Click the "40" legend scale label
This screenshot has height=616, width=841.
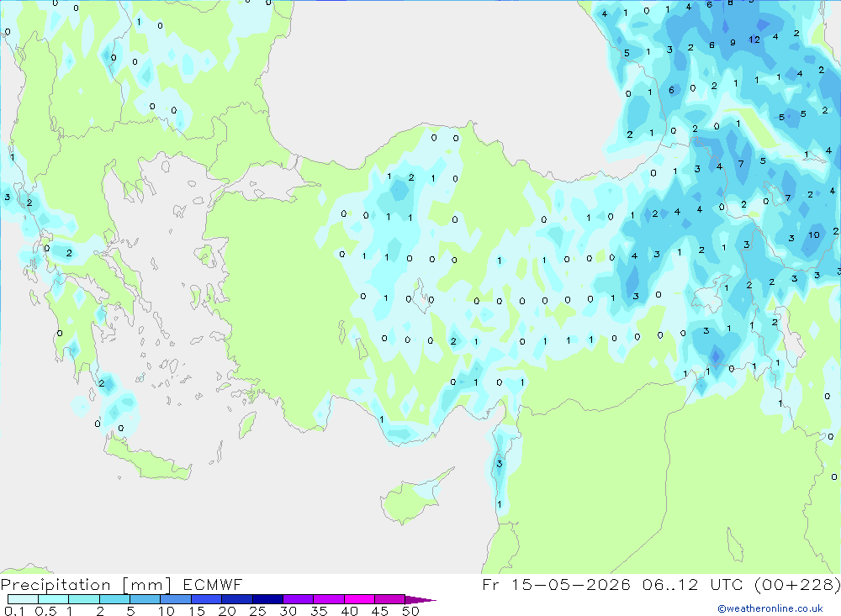(350, 611)
